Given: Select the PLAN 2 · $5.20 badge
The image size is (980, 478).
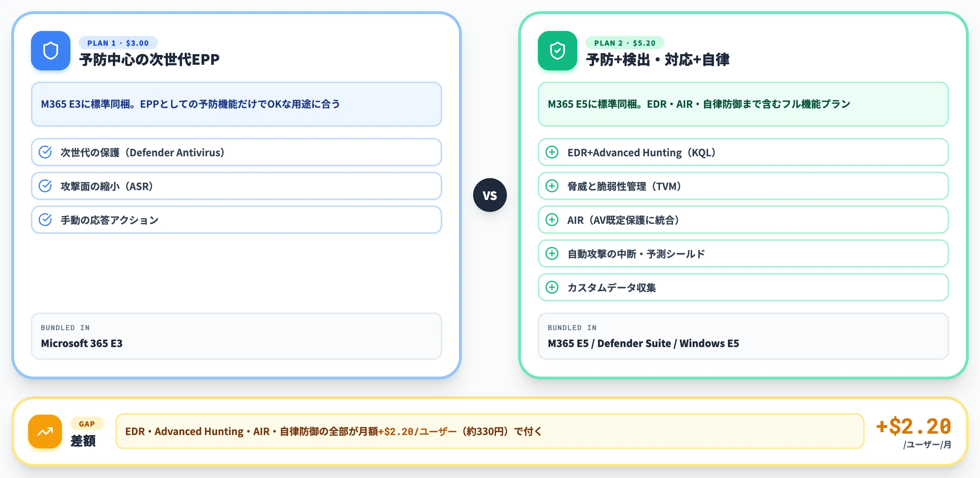Looking at the screenshot, I should [625, 43].
